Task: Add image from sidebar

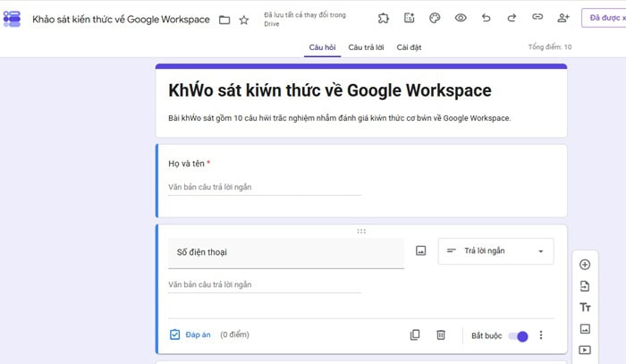Action: click(x=585, y=329)
